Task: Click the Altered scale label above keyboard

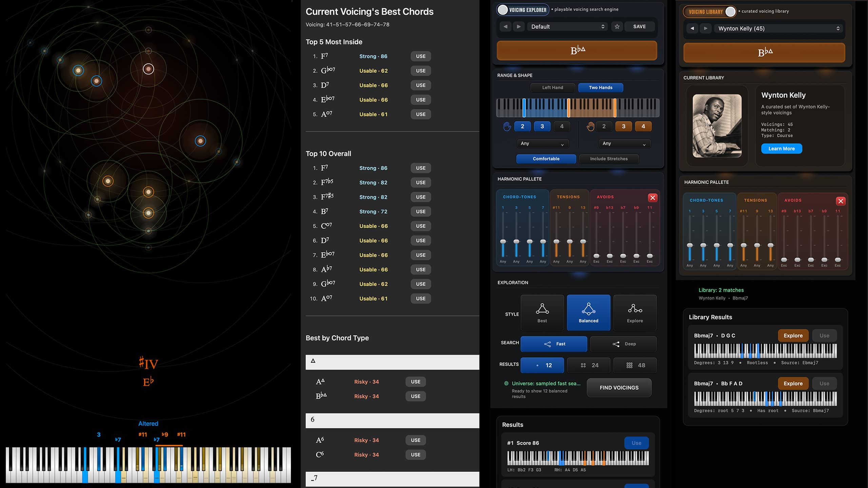Action: 148,424
